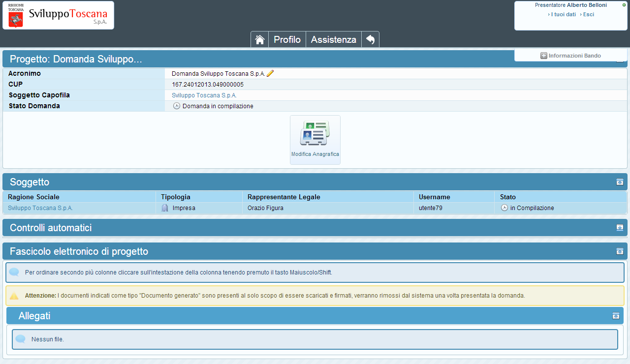
Task: Click speech bubble icon in sorting hint
Action: point(14,272)
